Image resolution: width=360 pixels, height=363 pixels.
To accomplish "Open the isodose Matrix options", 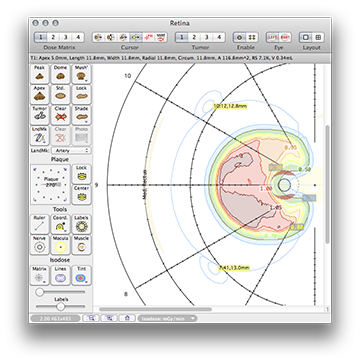I will coord(40,275).
